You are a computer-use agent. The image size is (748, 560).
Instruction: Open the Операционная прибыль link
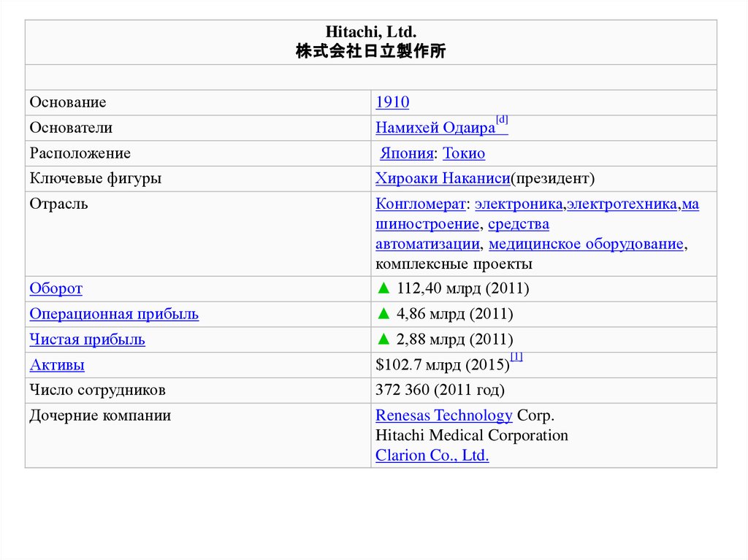114,315
